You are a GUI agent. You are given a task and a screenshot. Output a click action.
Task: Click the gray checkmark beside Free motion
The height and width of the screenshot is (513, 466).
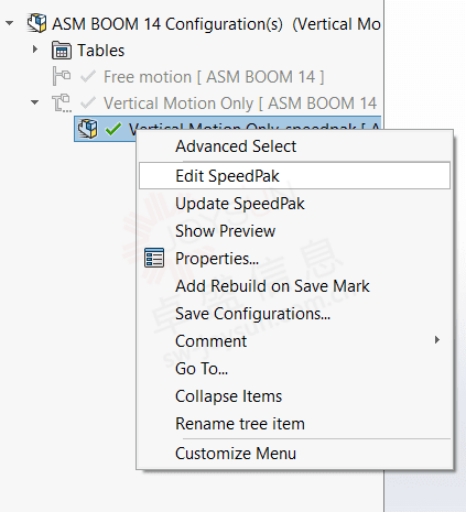point(88,77)
